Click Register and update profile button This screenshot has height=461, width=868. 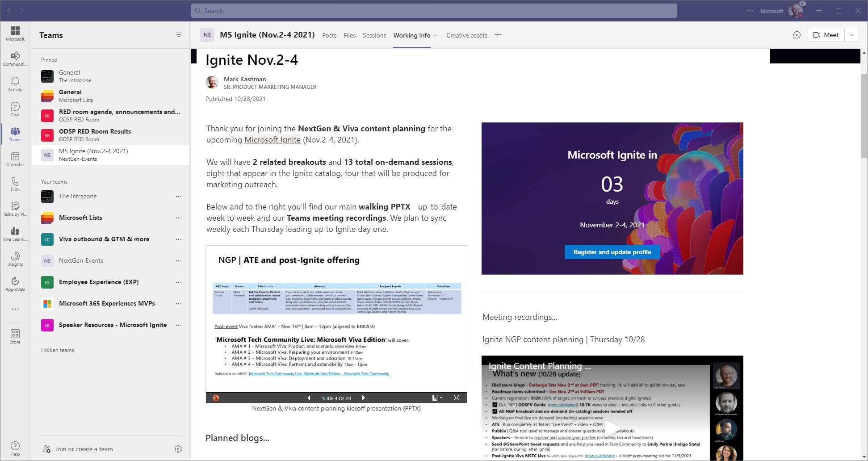tap(612, 252)
